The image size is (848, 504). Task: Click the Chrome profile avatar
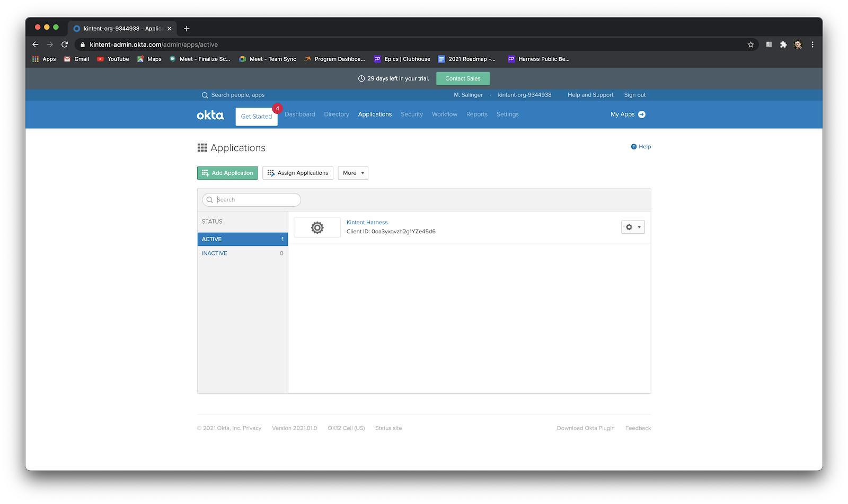pyautogui.click(x=798, y=45)
